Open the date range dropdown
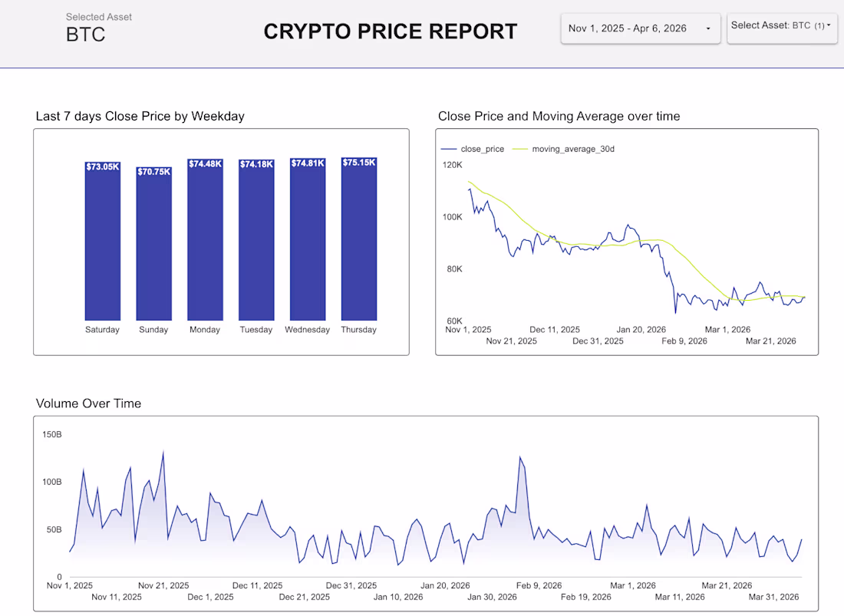The image size is (844, 616). 640,28
